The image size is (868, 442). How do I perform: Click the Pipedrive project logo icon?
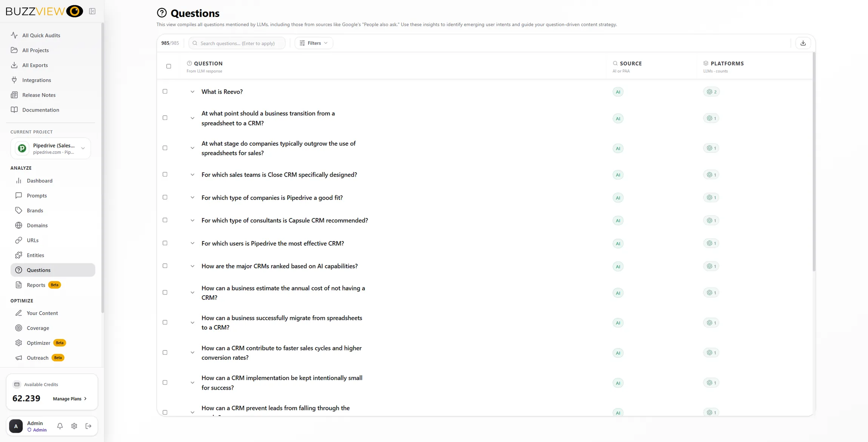coord(22,149)
